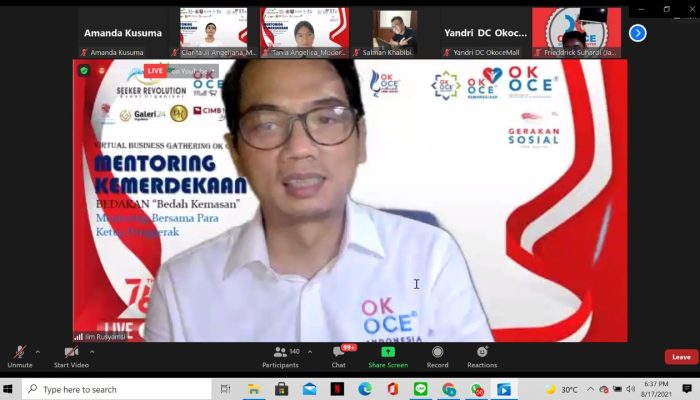Click the green Share Screen button
This screenshot has width=700, height=400.
pyautogui.click(x=388, y=357)
